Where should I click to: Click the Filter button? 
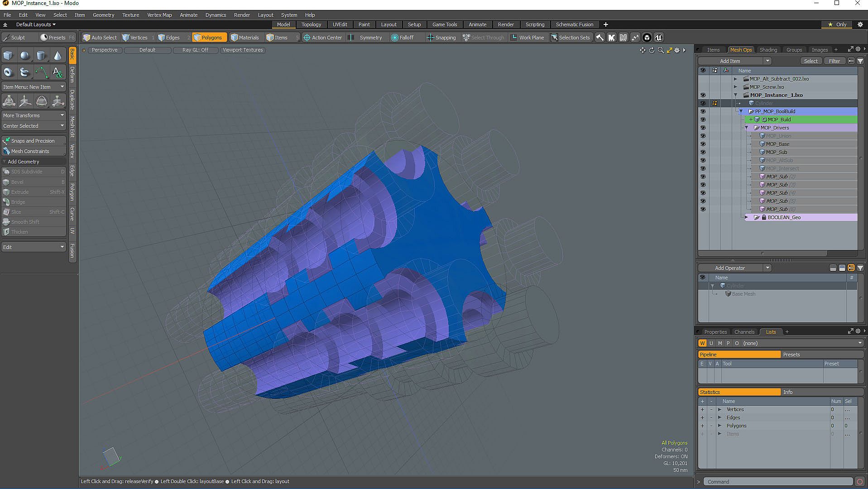834,61
